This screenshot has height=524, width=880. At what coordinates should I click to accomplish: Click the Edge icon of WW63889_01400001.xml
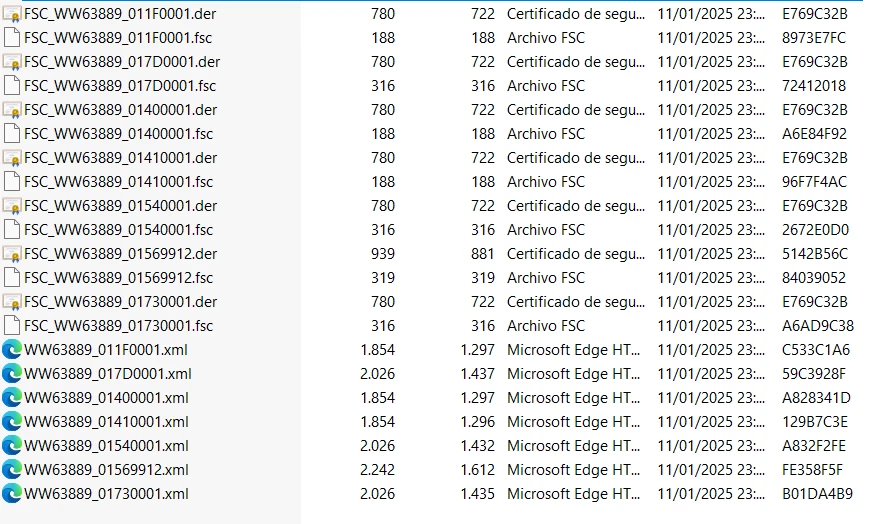pos(12,398)
